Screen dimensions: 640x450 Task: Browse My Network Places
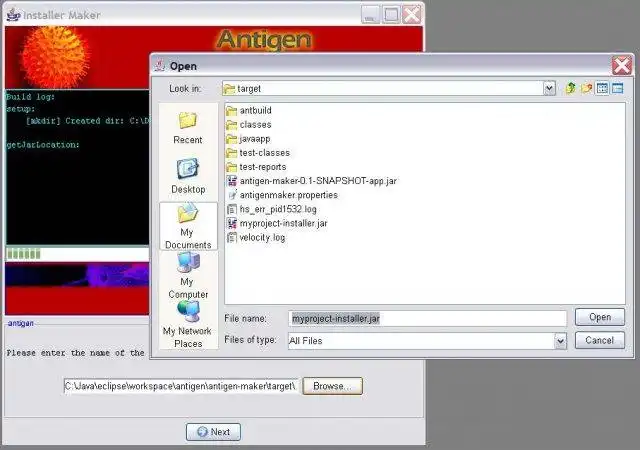point(188,325)
